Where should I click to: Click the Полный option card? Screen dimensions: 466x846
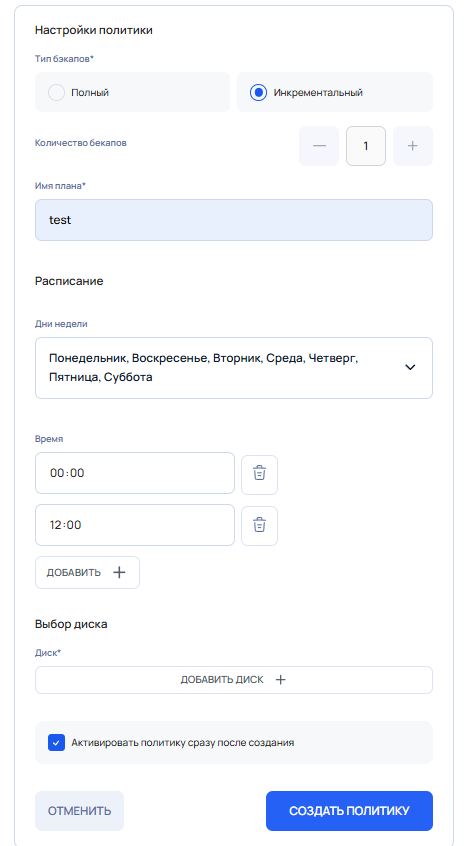click(132, 92)
